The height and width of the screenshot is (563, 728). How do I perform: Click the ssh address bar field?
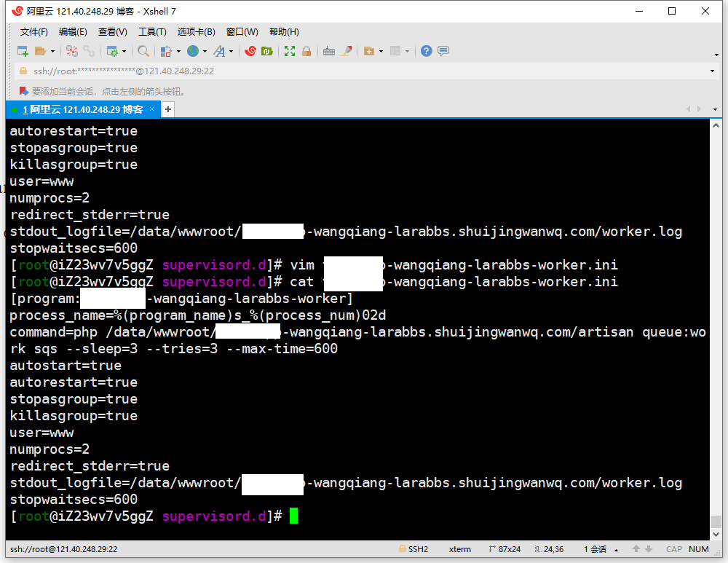(364, 71)
